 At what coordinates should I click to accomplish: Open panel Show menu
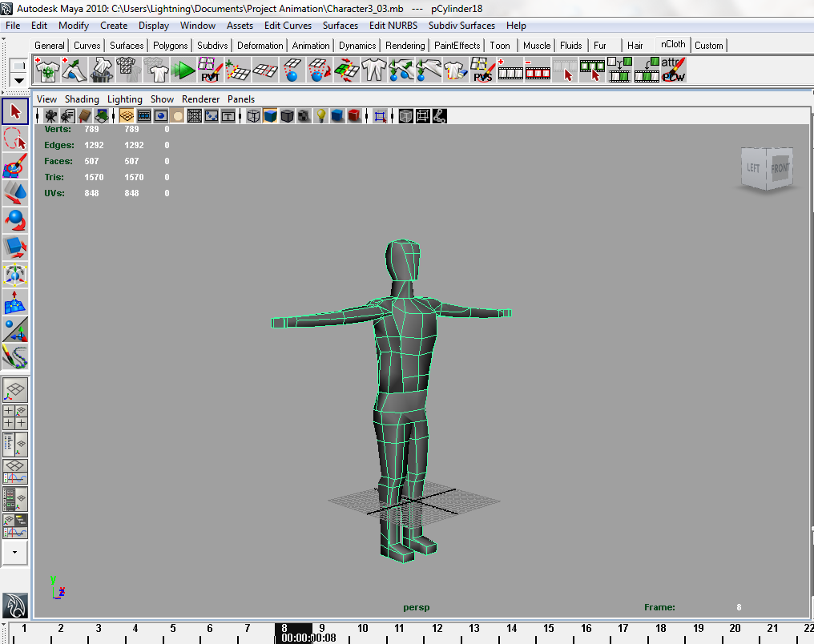[162, 99]
